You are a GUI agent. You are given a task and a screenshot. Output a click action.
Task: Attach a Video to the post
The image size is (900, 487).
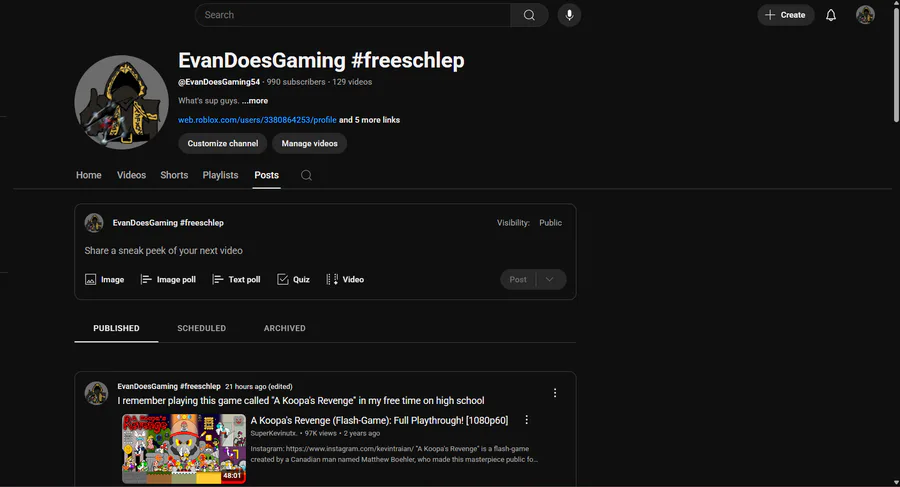tap(345, 280)
